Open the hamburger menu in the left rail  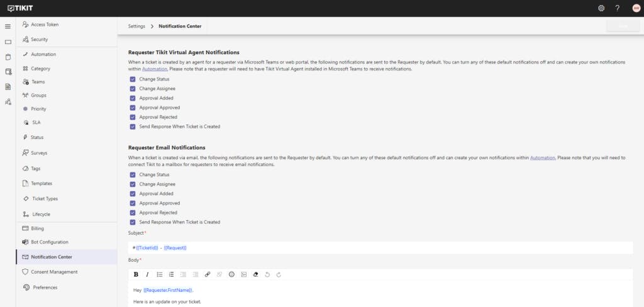click(x=8, y=26)
